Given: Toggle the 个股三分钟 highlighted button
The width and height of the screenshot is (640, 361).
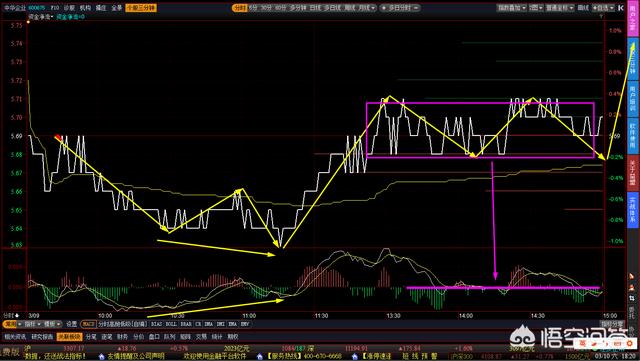Looking at the screenshot, I should pos(141,8).
